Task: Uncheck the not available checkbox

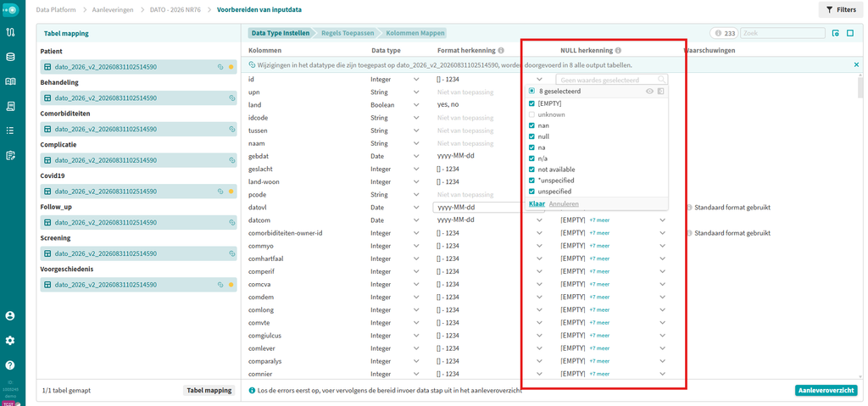Action: pos(532,170)
